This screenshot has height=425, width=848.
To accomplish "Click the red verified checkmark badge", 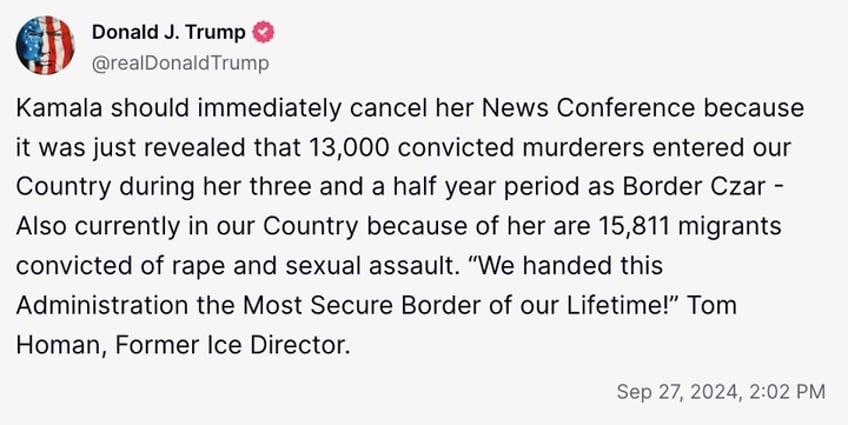I will pyautogui.click(x=263, y=32).
